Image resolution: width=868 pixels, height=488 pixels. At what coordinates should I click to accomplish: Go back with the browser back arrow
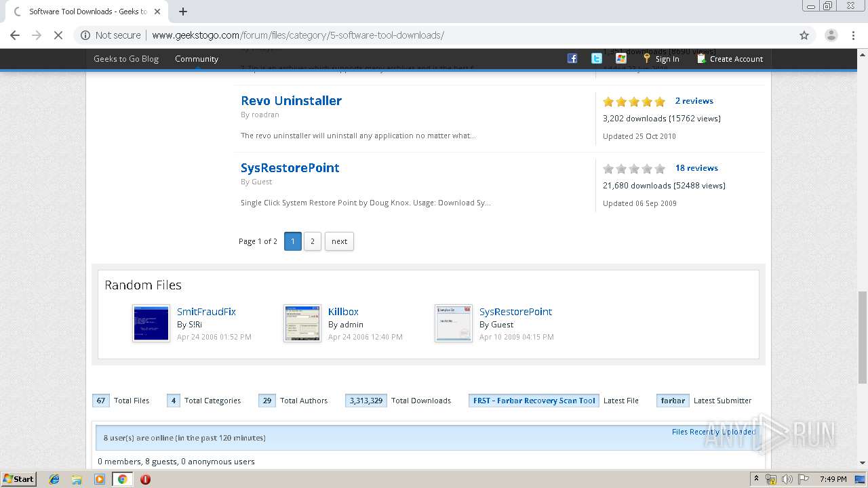tap(15, 35)
